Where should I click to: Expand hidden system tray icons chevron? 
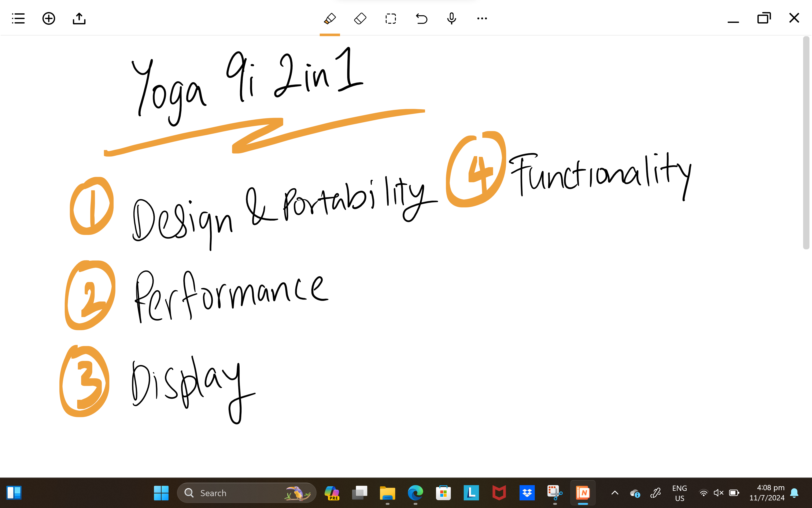615,493
